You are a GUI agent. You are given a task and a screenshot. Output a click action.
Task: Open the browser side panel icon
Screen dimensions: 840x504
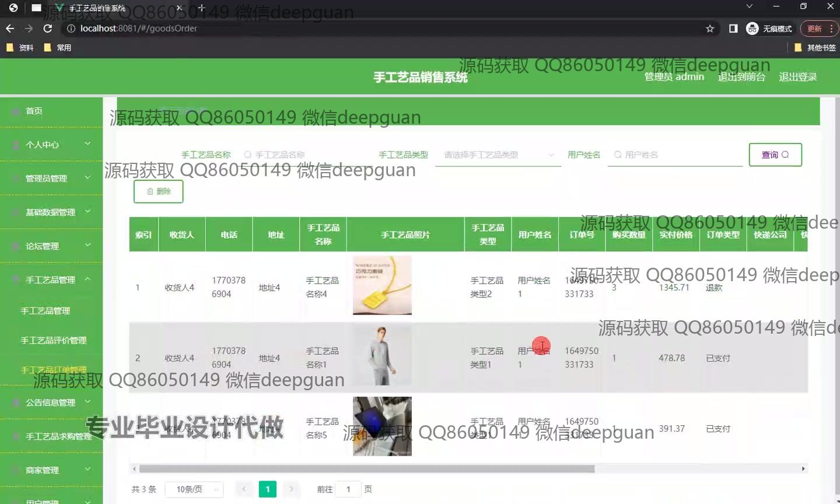pyautogui.click(x=733, y=29)
